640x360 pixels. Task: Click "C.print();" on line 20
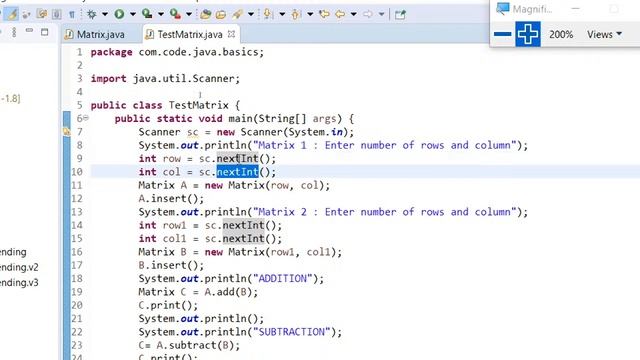click(x=168, y=305)
